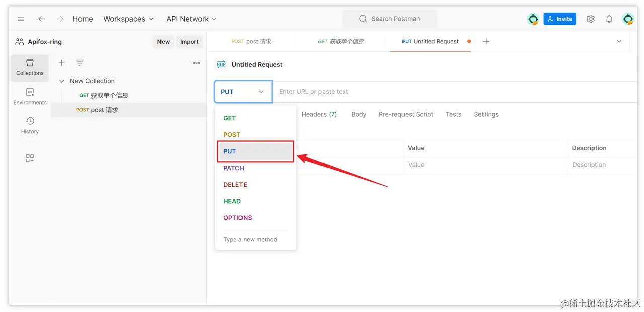Viewport: 644px width, 312px height.
Task: Open the Collections sidebar tab
Action: click(30, 67)
